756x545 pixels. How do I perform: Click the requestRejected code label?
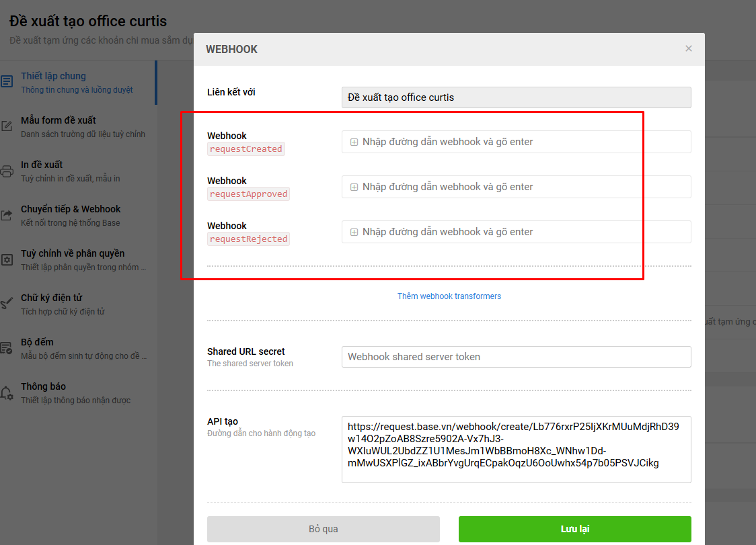click(x=248, y=239)
